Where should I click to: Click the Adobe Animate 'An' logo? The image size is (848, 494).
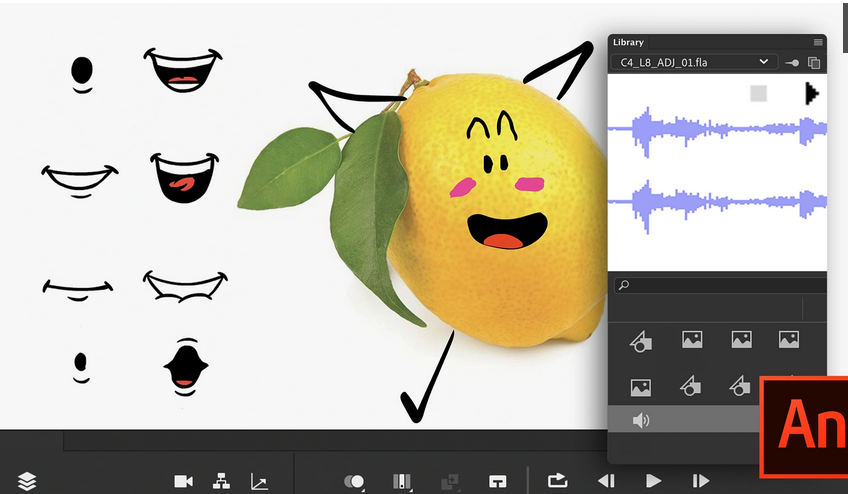click(x=805, y=427)
